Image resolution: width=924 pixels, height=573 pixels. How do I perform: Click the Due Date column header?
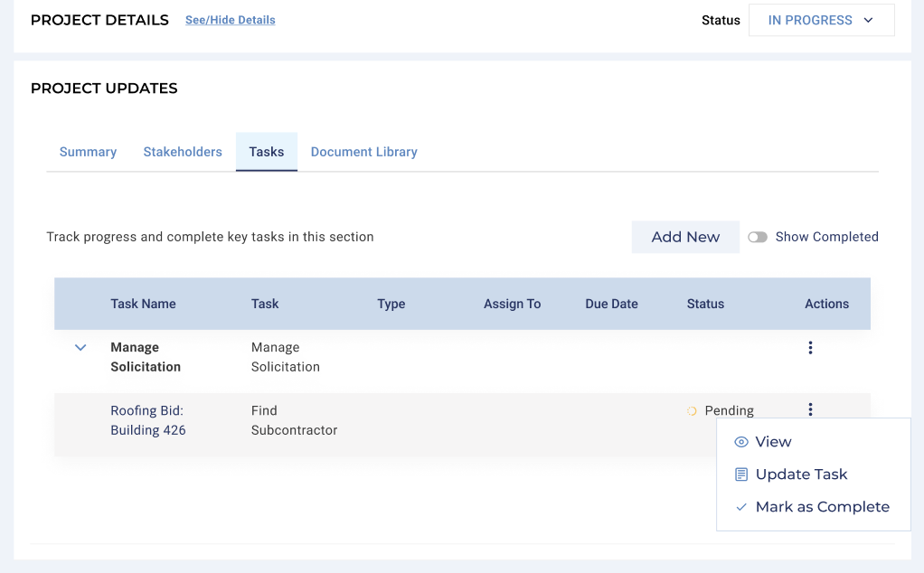click(x=611, y=304)
